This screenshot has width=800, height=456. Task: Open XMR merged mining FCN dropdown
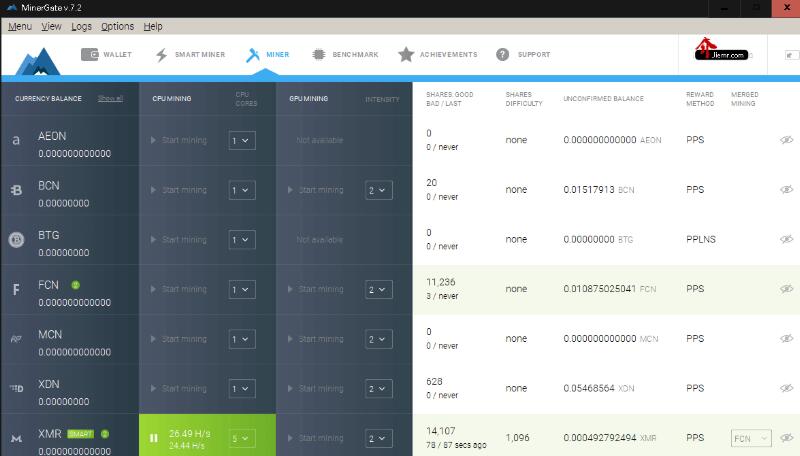point(751,438)
